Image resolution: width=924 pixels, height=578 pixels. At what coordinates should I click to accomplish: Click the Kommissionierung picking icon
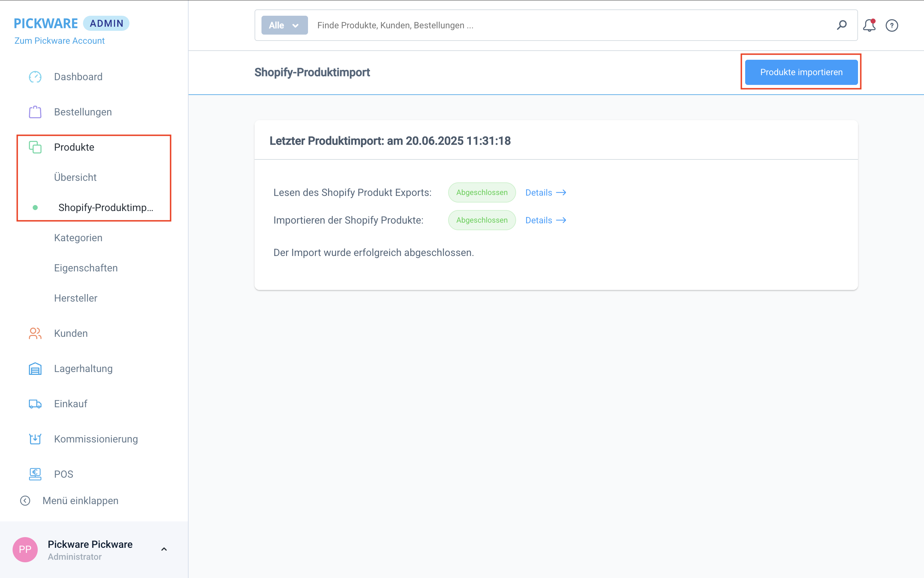pos(35,439)
